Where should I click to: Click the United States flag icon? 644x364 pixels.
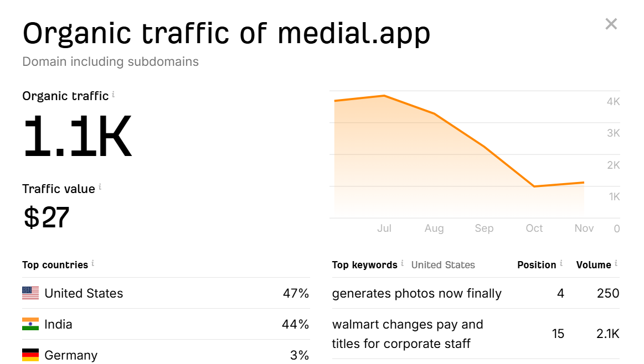pyautogui.click(x=30, y=293)
